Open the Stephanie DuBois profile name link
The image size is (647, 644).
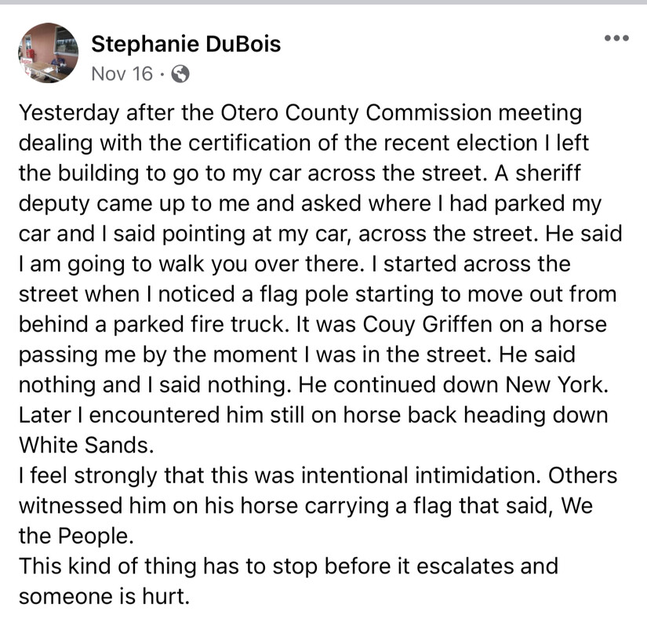click(186, 44)
